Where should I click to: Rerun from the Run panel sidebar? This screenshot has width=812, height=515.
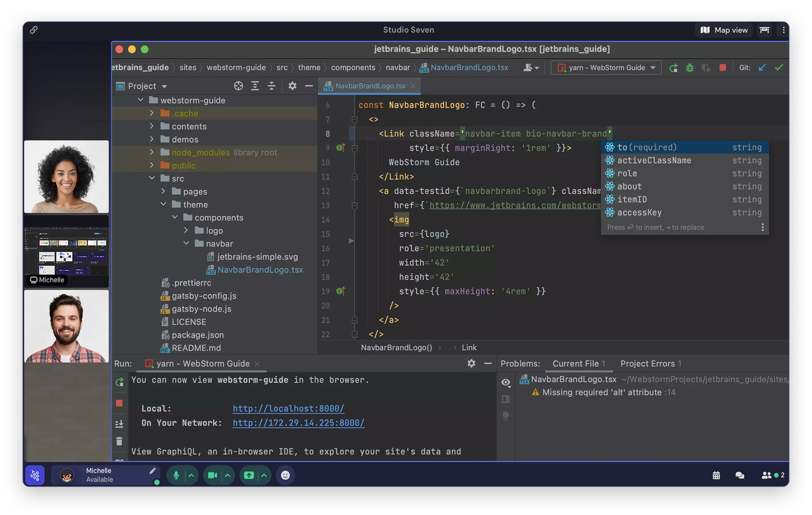click(119, 382)
